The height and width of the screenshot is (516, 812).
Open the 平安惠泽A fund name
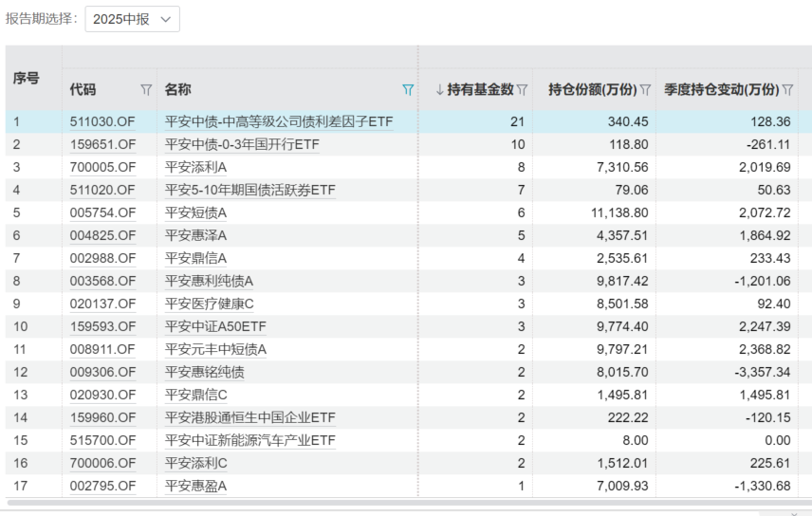point(195,236)
